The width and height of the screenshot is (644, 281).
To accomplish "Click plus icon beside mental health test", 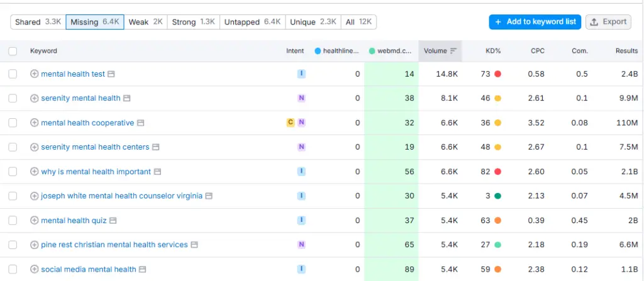I will (35, 74).
